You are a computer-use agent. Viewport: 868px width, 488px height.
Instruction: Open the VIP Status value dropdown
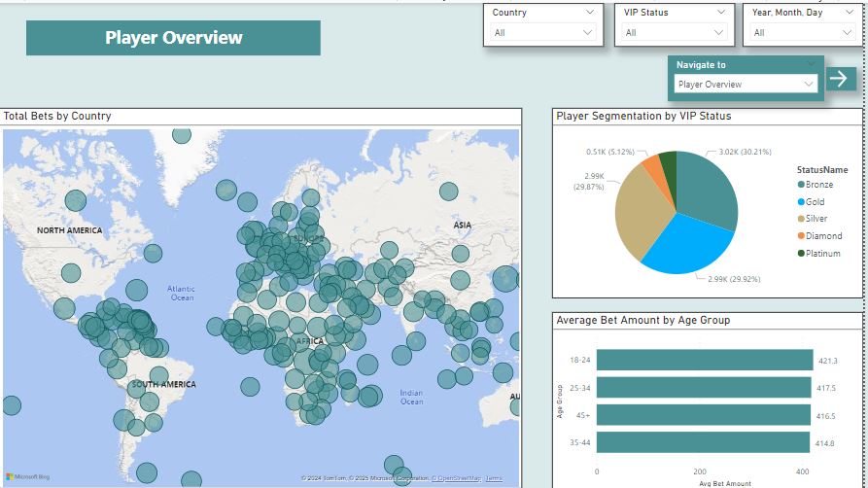674,33
